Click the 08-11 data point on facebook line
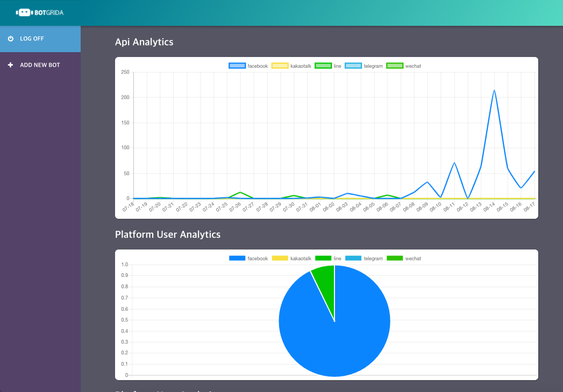The image size is (563, 392). point(454,162)
